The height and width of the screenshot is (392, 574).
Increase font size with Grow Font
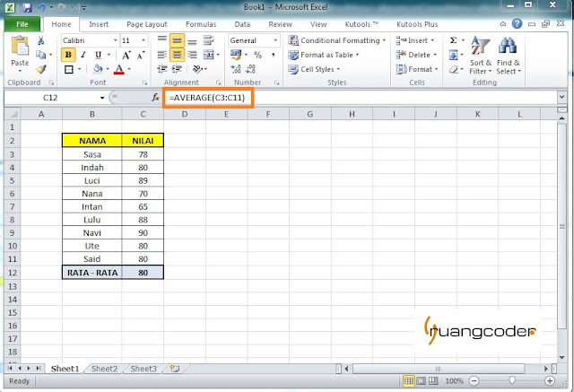point(126,56)
